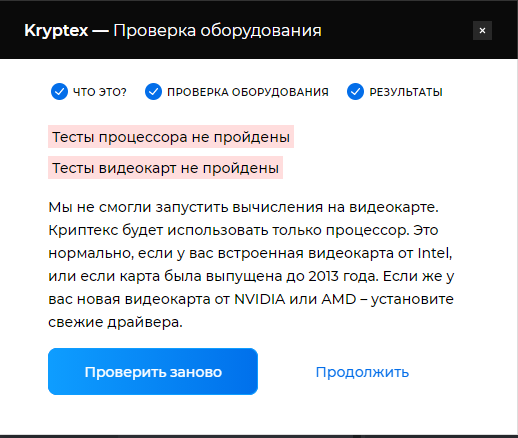
Task: Open the ЧТО ЭТО? step
Action: (100, 92)
